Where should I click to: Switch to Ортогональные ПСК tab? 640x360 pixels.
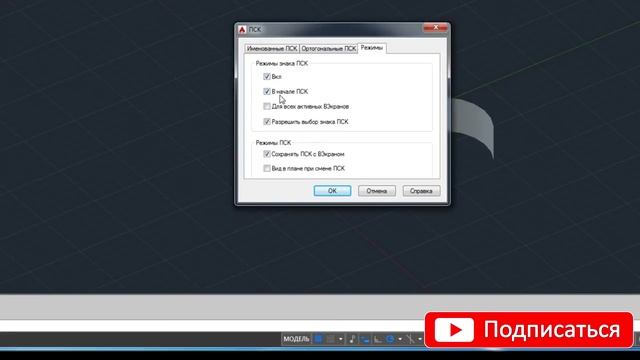click(x=329, y=49)
